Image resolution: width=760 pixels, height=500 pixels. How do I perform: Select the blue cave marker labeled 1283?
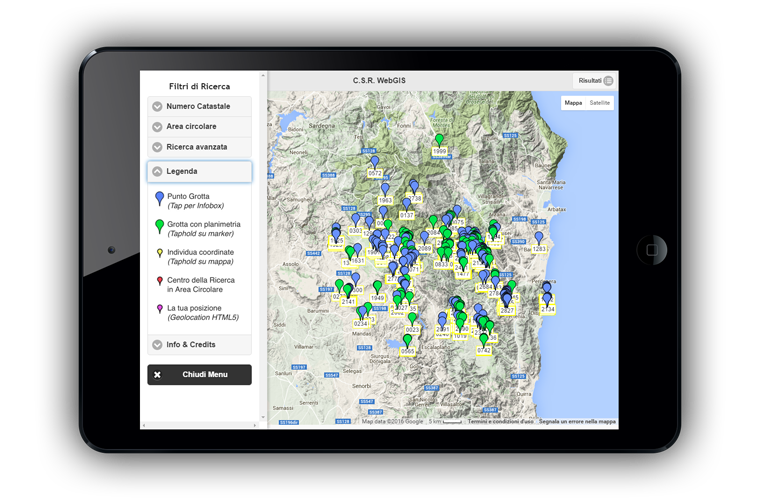(x=539, y=237)
